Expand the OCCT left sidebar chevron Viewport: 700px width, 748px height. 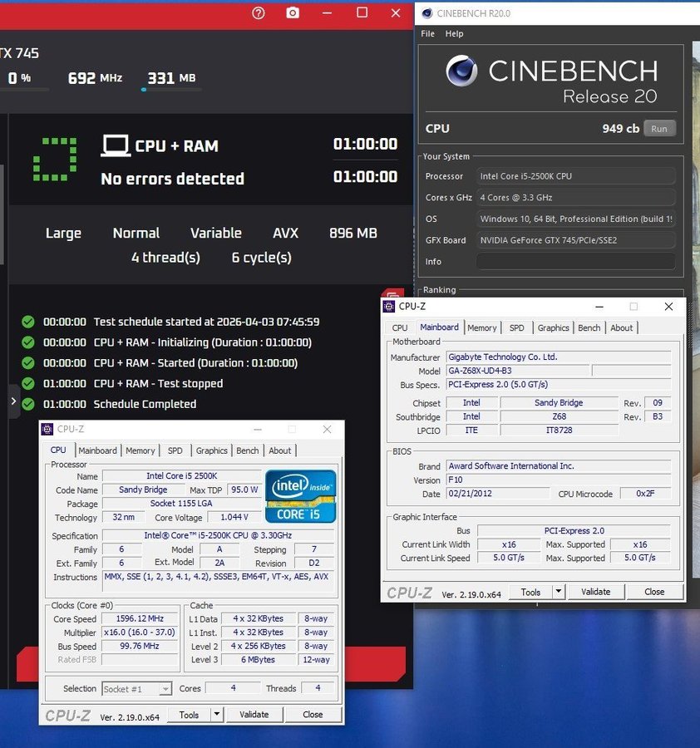13,401
